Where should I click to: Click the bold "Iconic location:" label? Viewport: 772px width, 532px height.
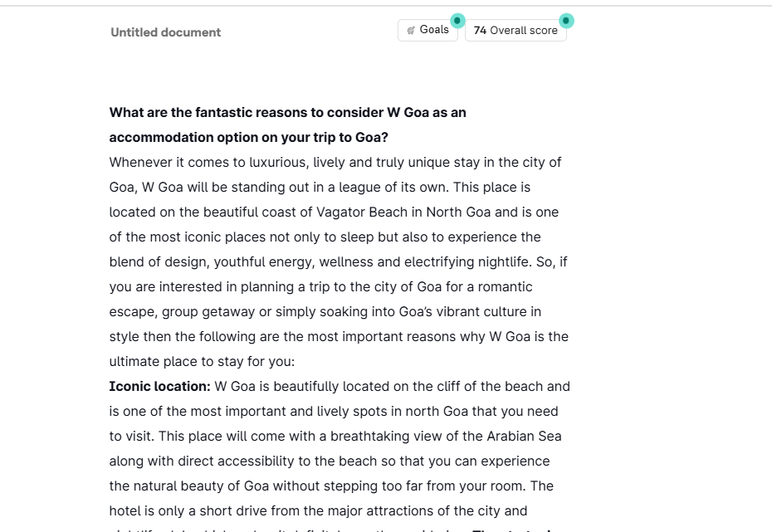(x=159, y=386)
